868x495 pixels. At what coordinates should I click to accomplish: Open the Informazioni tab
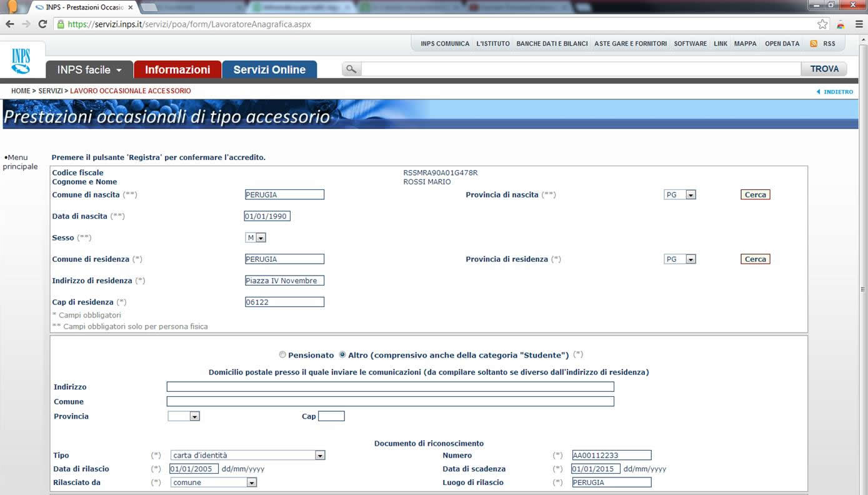177,69
